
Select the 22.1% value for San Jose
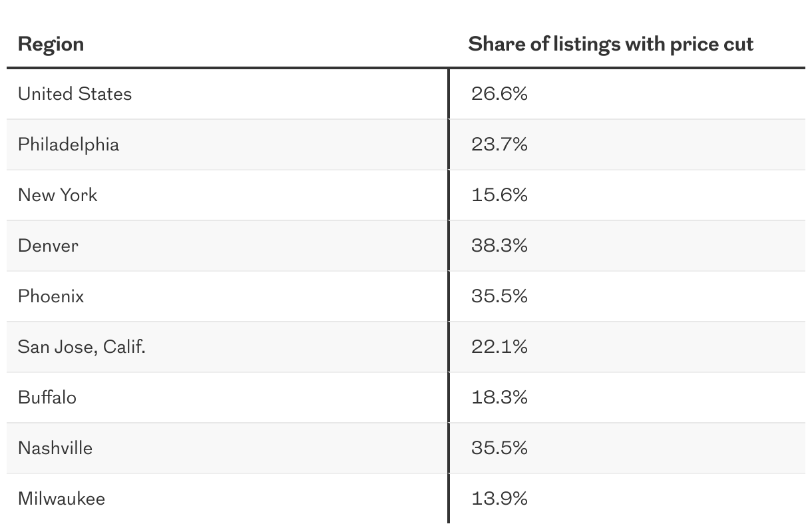click(x=499, y=347)
